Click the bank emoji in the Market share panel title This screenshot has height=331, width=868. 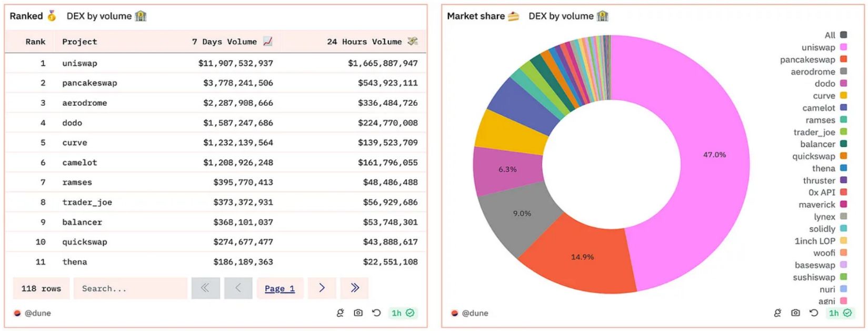point(603,16)
